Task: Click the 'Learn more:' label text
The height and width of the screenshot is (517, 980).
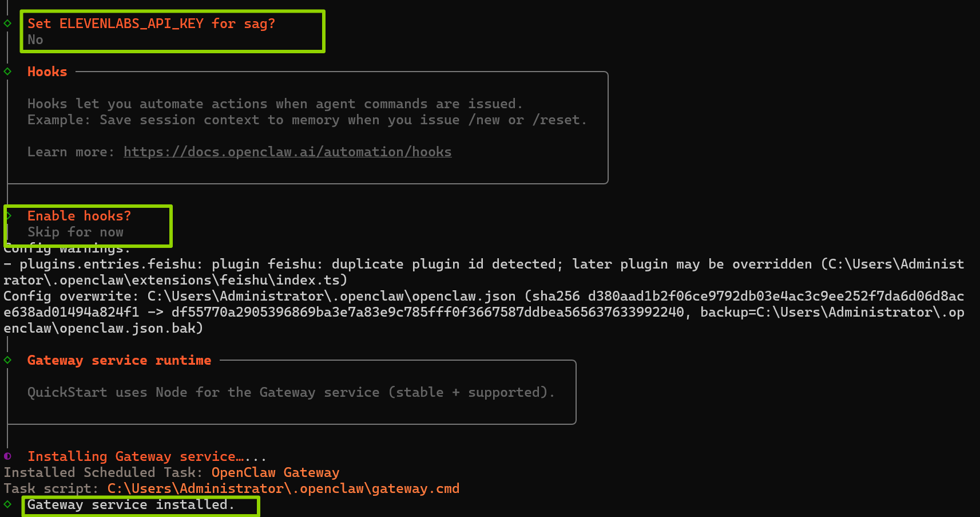Action: (71, 152)
